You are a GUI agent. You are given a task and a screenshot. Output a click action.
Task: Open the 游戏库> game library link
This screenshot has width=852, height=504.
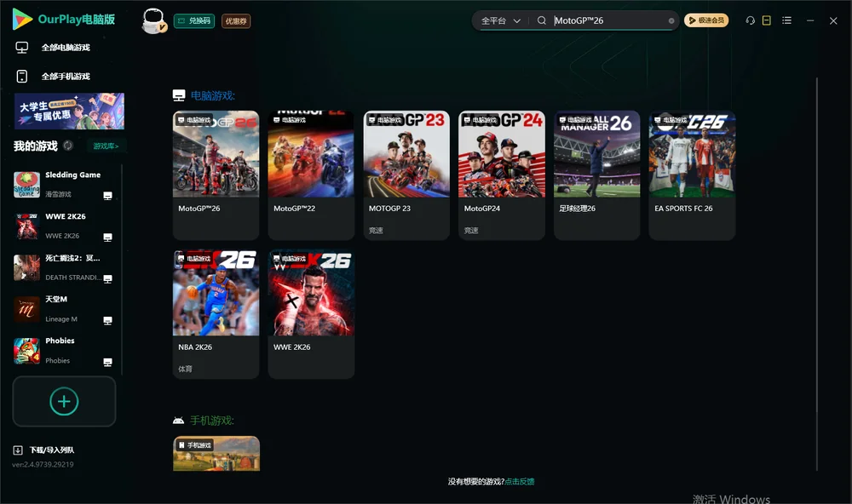click(106, 146)
